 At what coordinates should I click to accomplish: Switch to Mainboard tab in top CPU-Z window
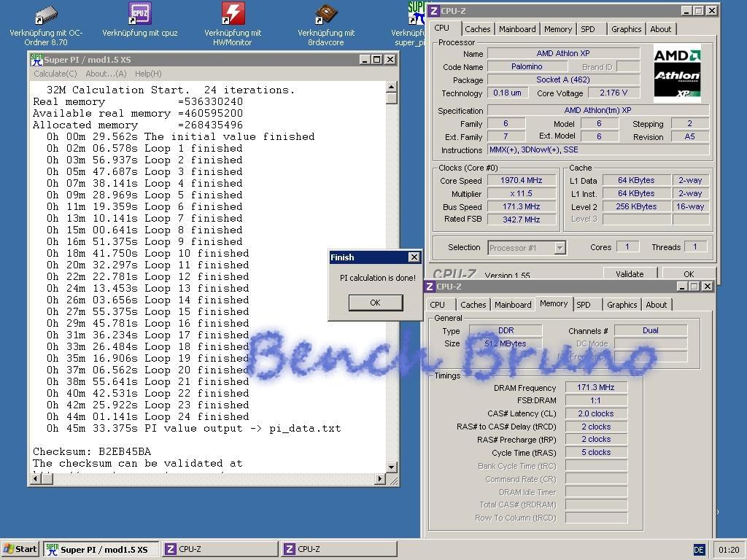(517, 29)
